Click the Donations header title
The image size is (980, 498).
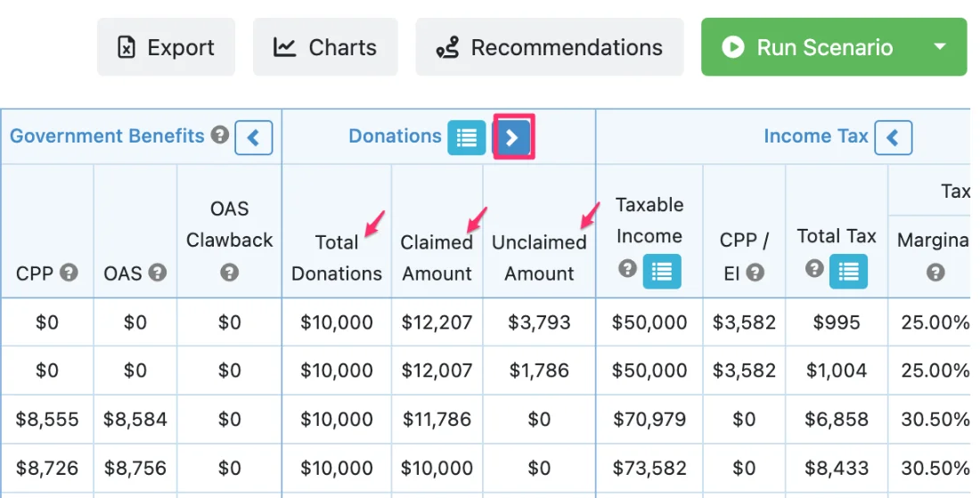coord(395,136)
